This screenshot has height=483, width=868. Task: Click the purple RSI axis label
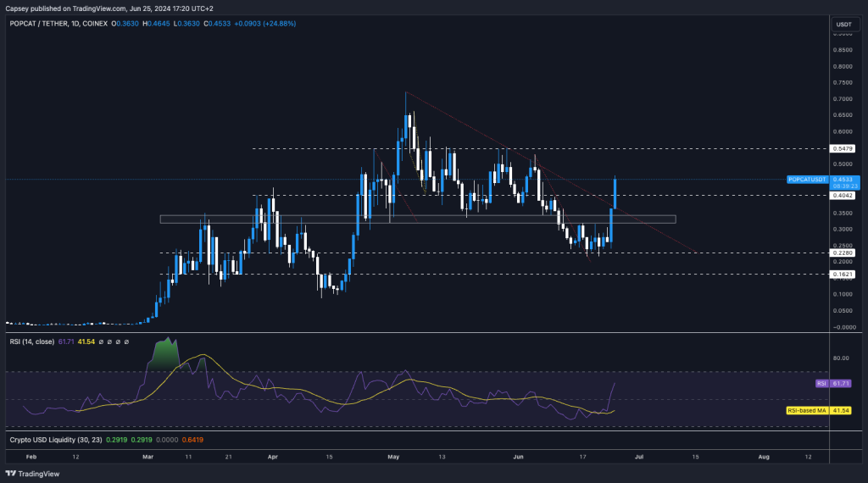821,383
